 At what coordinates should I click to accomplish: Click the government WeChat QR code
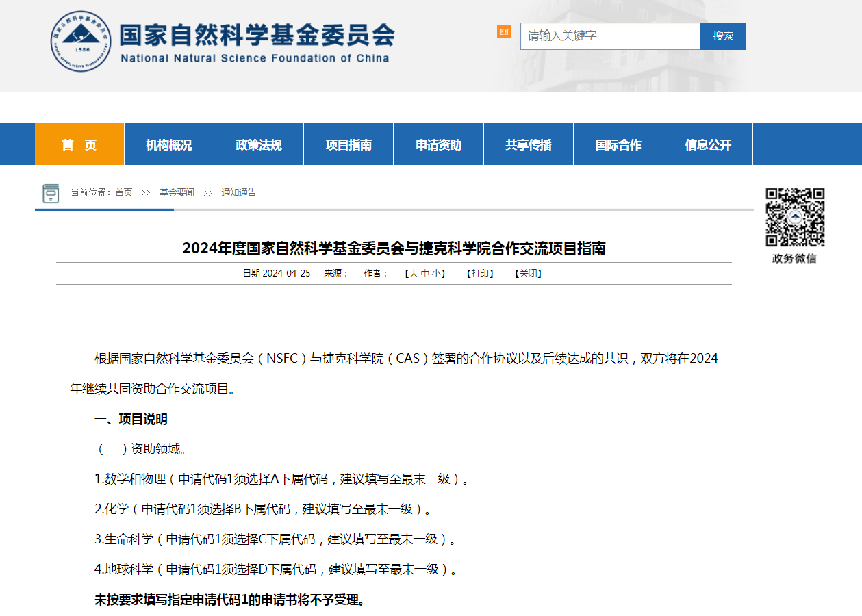click(x=794, y=217)
